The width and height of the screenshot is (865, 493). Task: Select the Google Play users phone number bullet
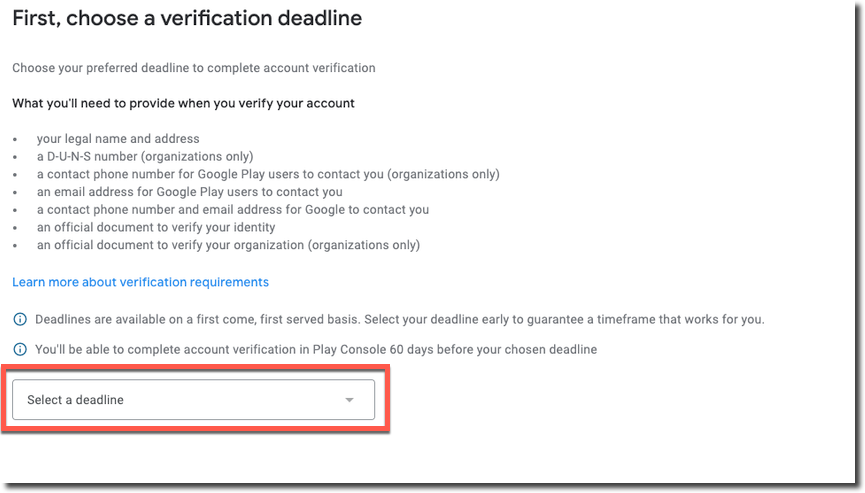[268, 174]
